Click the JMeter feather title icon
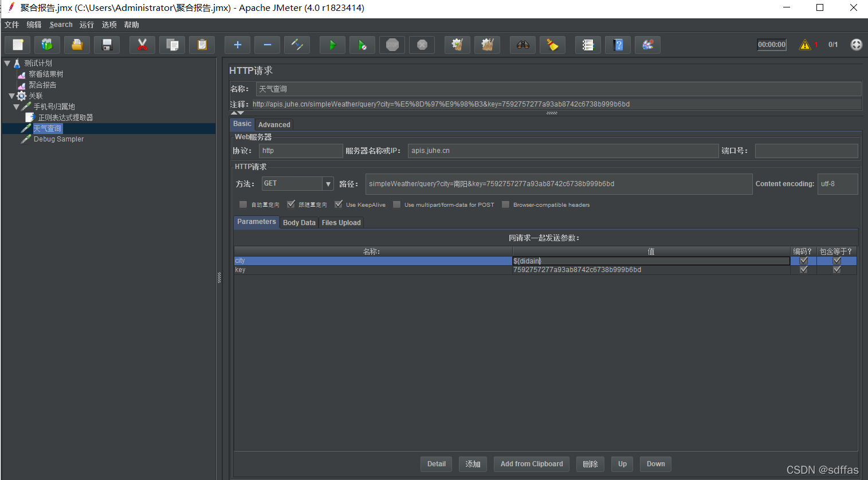The width and height of the screenshot is (868, 480). pos(10,7)
